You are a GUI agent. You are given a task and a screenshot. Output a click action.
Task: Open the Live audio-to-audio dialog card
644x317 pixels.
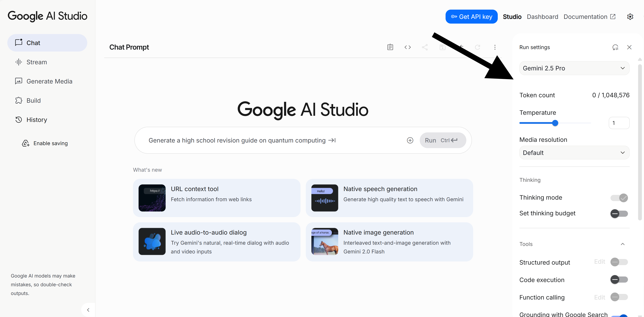click(x=217, y=242)
